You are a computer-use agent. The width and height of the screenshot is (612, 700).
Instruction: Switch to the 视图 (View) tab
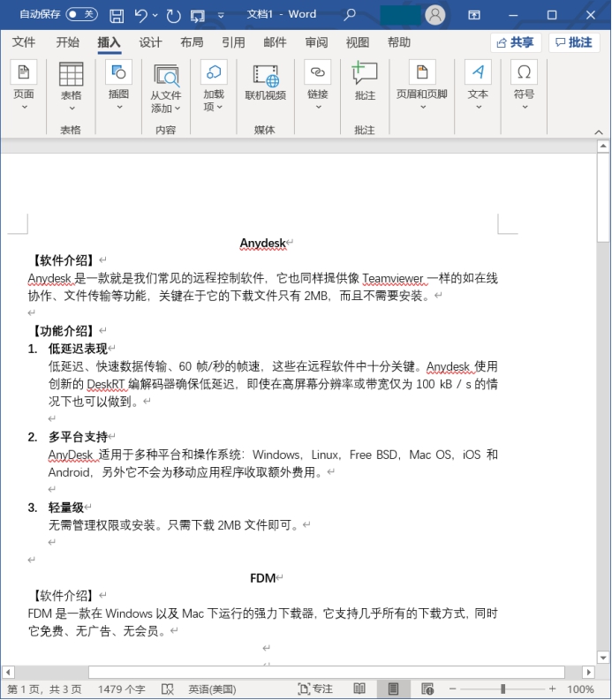[358, 42]
